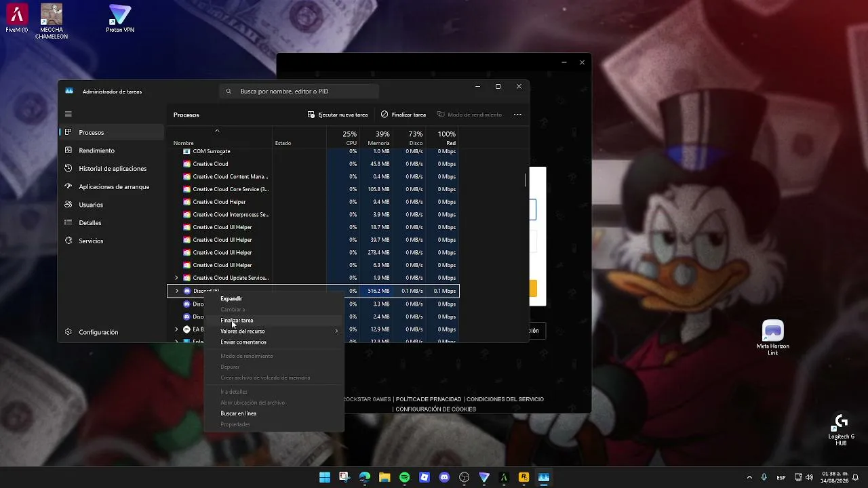Select the Creative Cloud process with 45.8 MB
This screenshot has height=488, width=868.
(x=313, y=164)
